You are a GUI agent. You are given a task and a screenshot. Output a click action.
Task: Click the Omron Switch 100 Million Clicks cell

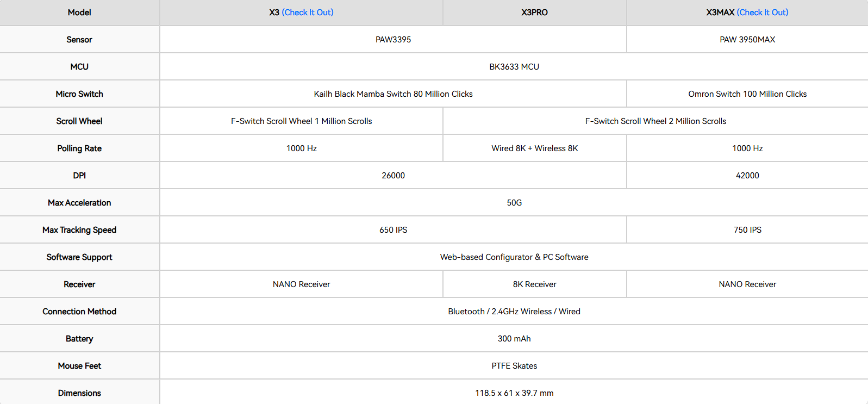point(747,94)
